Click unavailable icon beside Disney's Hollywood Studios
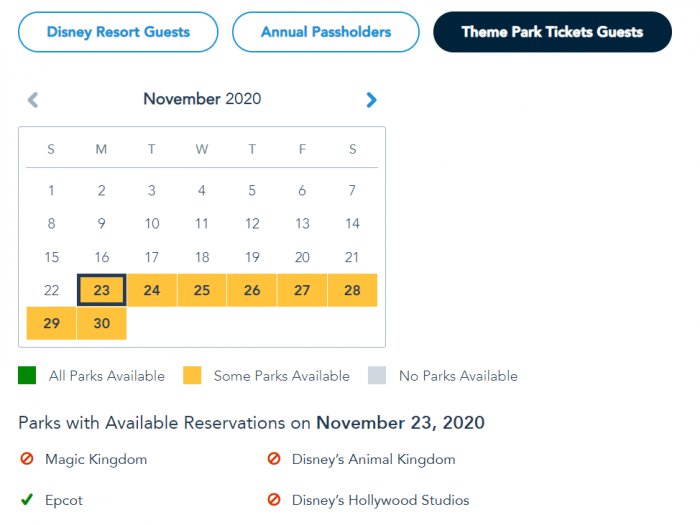 pos(274,500)
